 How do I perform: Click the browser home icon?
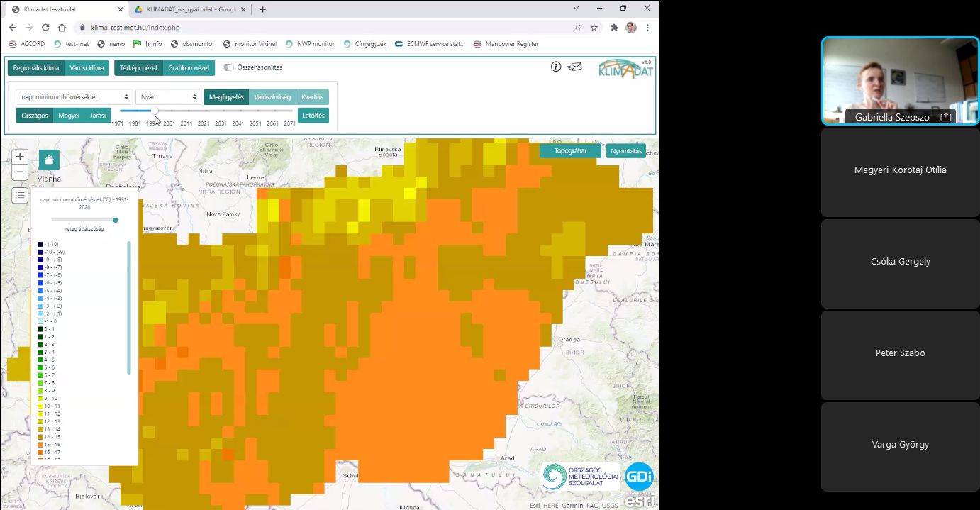point(62,28)
